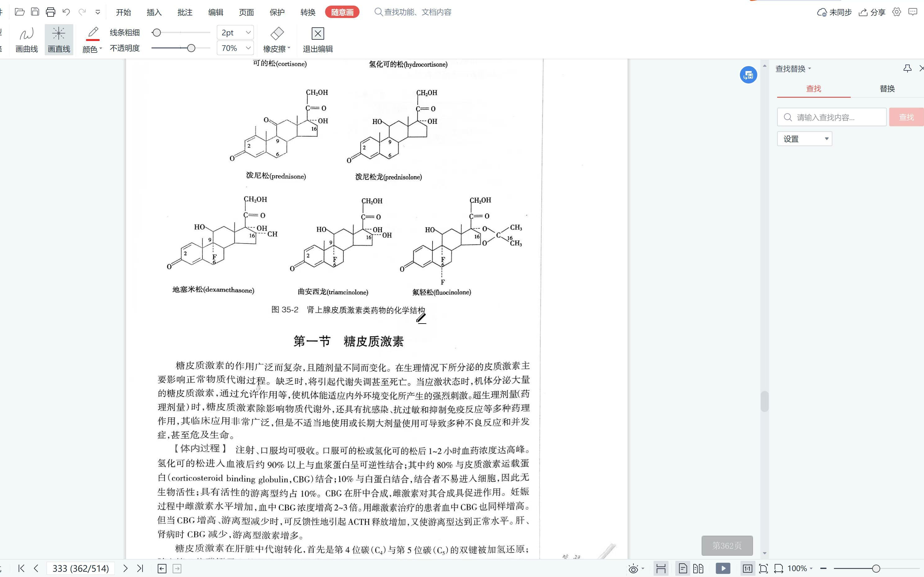
Task: Click the undo button on toolbar
Action: pyautogui.click(x=66, y=11)
